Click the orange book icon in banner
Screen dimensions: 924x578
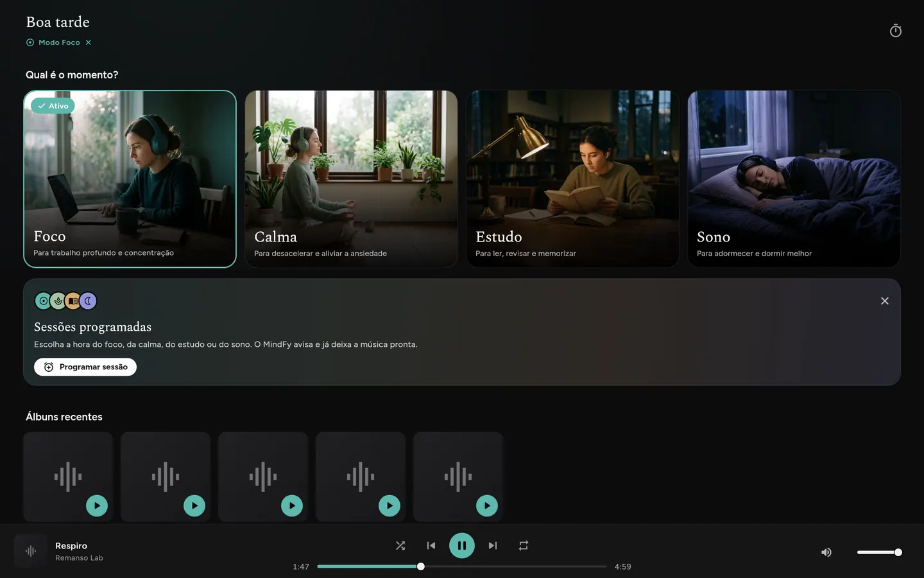(x=73, y=301)
